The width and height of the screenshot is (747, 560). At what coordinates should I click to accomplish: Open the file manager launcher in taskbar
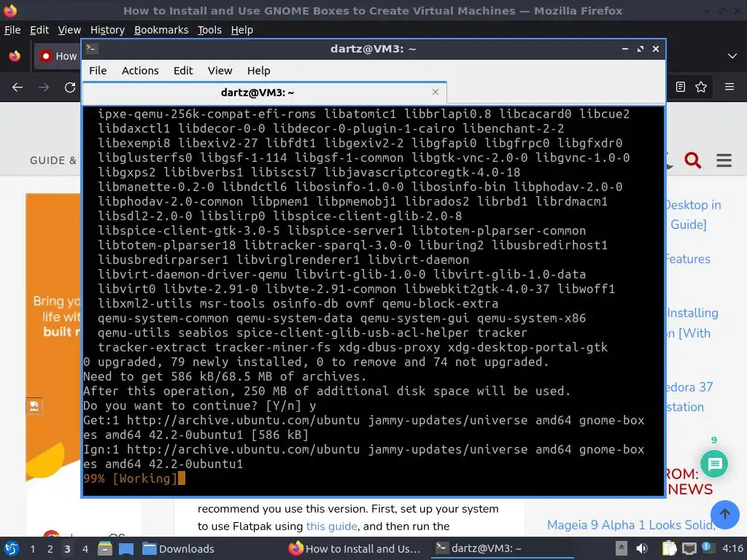tap(105, 548)
